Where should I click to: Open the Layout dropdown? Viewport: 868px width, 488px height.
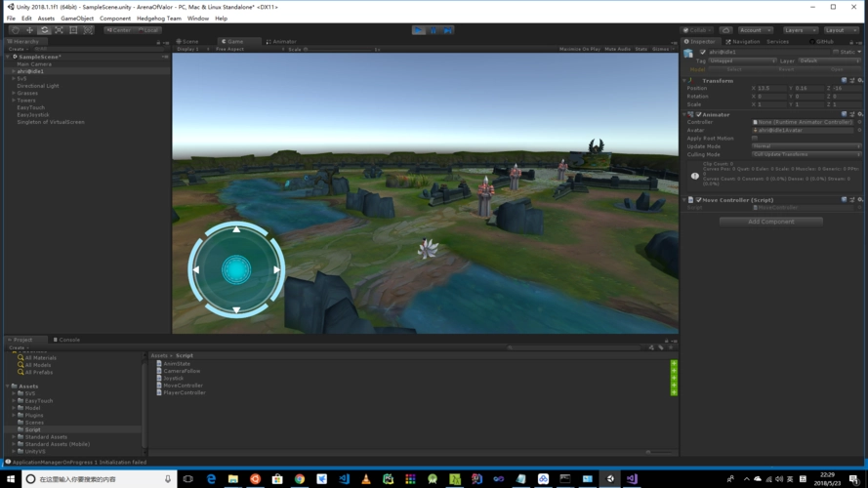(x=841, y=30)
